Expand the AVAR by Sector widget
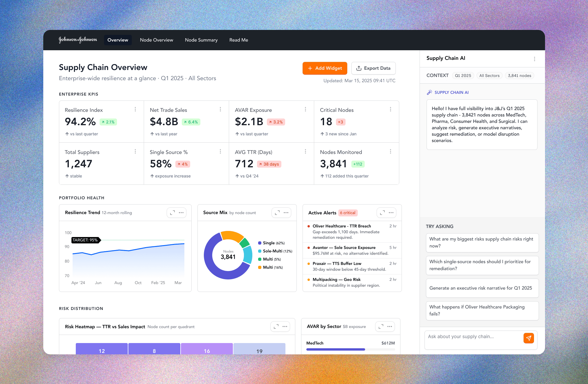This screenshot has height=384, width=588. [381, 326]
